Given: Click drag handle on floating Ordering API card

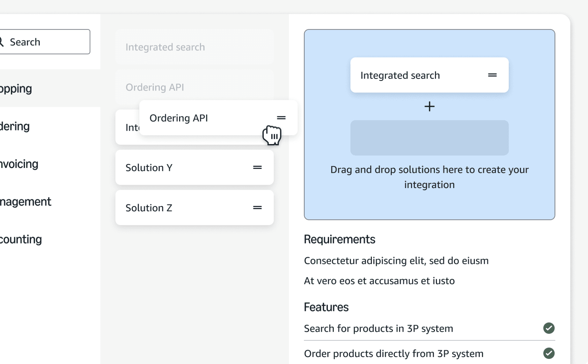Looking at the screenshot, I should pyautogui.click(x=281, y=118).
